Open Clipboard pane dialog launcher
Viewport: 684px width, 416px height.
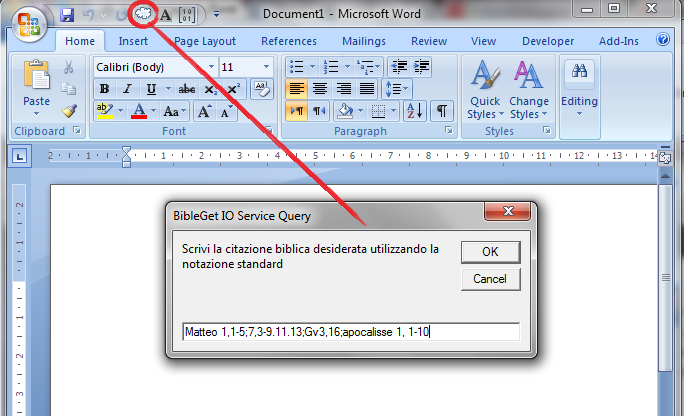click(77, 130)
